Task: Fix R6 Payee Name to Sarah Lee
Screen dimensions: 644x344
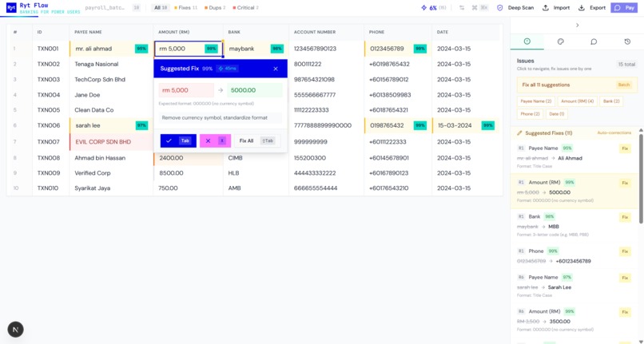Action: click(625, 278)
